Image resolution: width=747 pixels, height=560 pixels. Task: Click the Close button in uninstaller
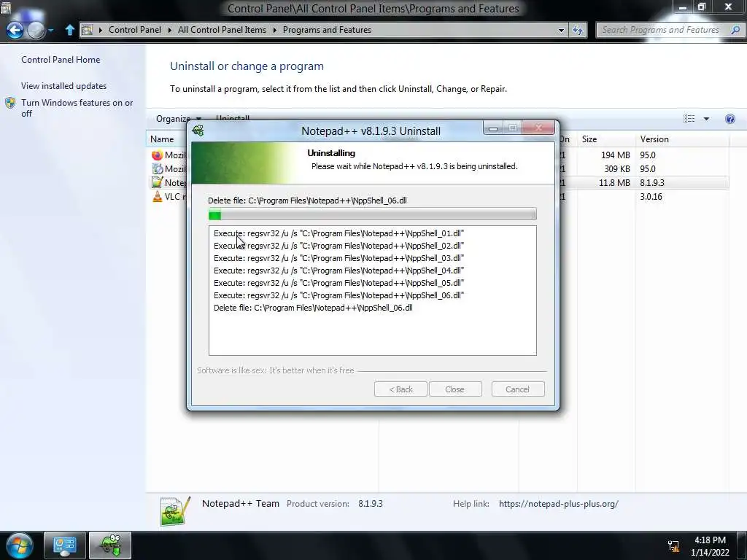point(455,389)
